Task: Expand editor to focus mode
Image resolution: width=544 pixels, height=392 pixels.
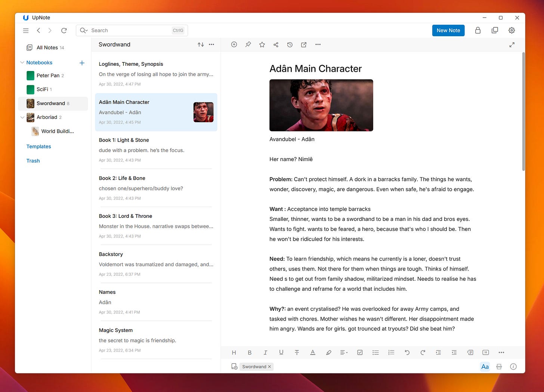Action: point(512,45)
